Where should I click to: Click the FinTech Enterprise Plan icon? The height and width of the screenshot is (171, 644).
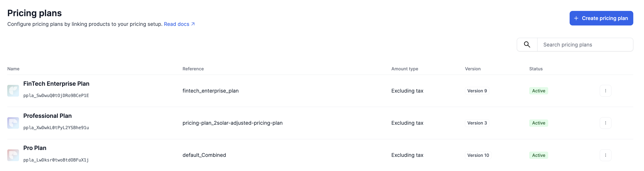click(13, 91)
